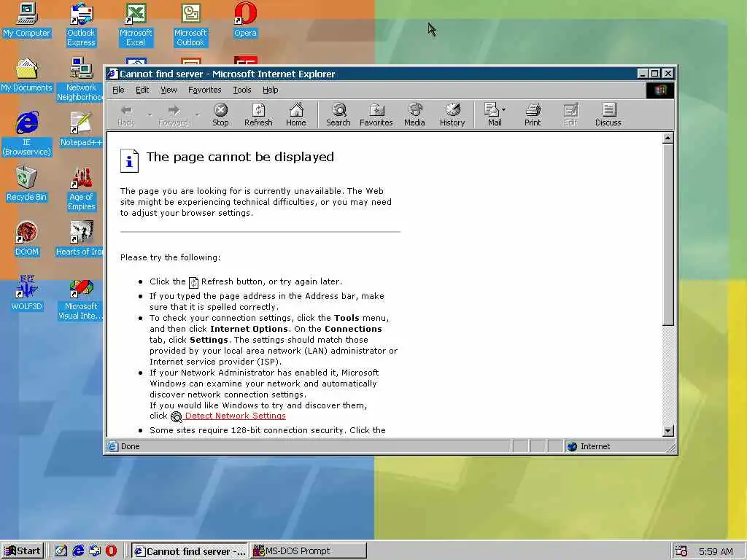Expand the Back history dropdown arrow
747x560 pixels.
point(149,114)
